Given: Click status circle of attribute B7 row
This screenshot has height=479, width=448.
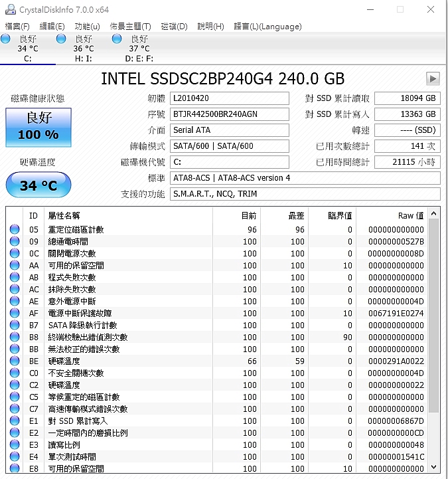Looking at the screenshot, I should click(15, 325).
